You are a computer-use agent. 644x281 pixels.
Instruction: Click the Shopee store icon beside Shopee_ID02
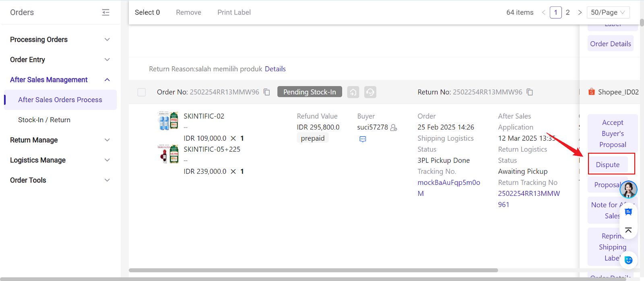pos(591,92)
